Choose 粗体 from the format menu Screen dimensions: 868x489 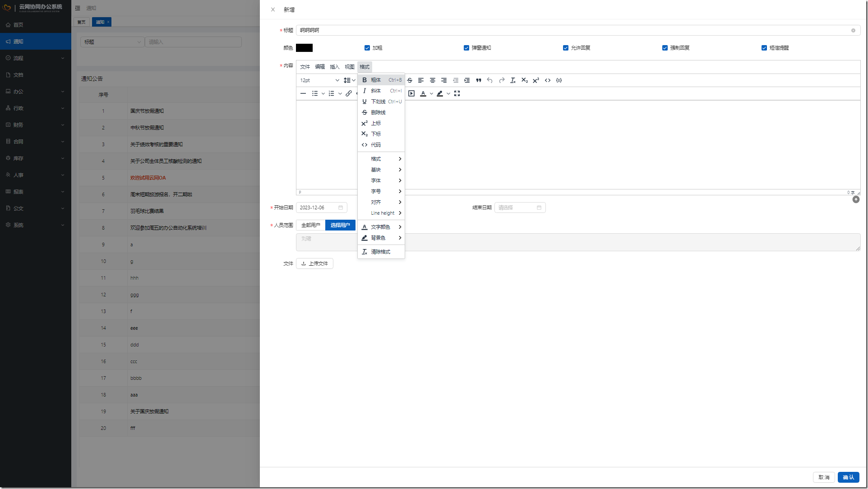[381, 80]
